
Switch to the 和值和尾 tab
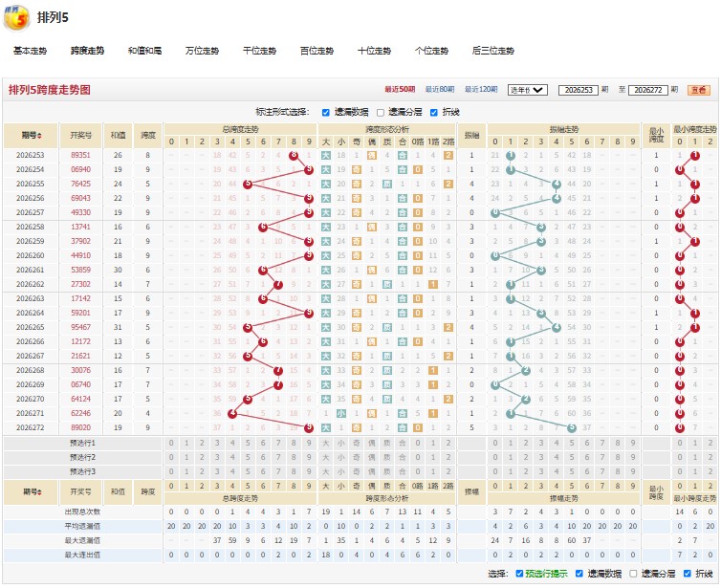click(144, 51)
